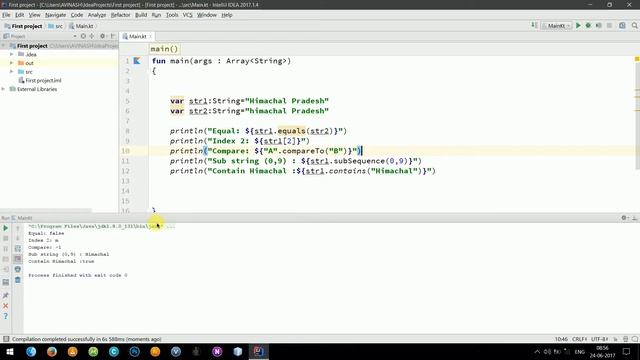Click the print icon in Run console
This screenshot has width=640, height=360.
[18, 269]
